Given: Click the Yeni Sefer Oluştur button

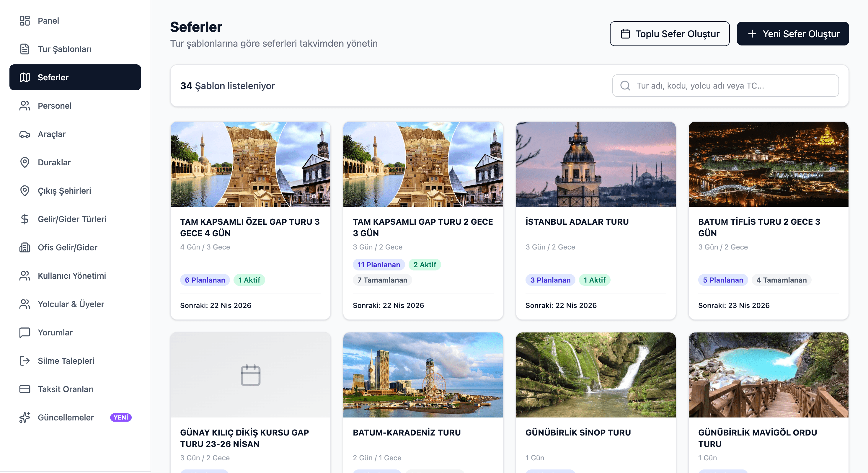Looking at the screenshot, I should (x=792, y=34).
